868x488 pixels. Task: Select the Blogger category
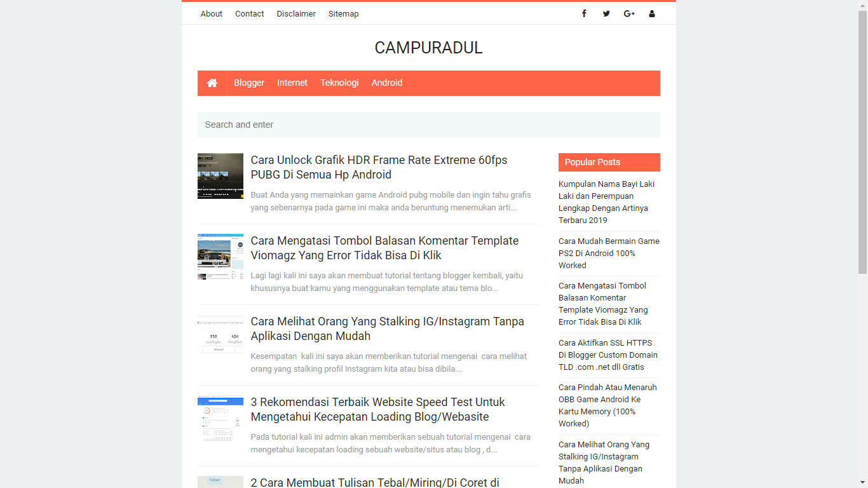click(x=249, y=83)
